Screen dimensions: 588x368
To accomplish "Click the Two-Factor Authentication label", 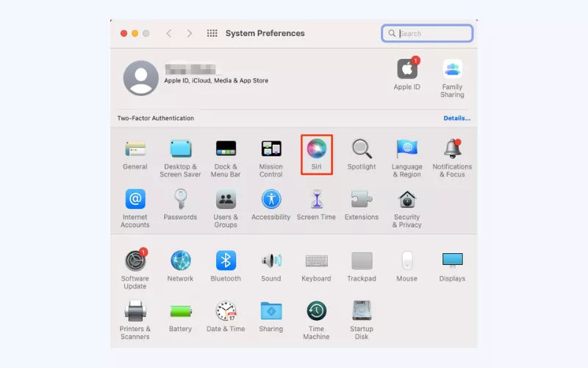I will (156, 118).
